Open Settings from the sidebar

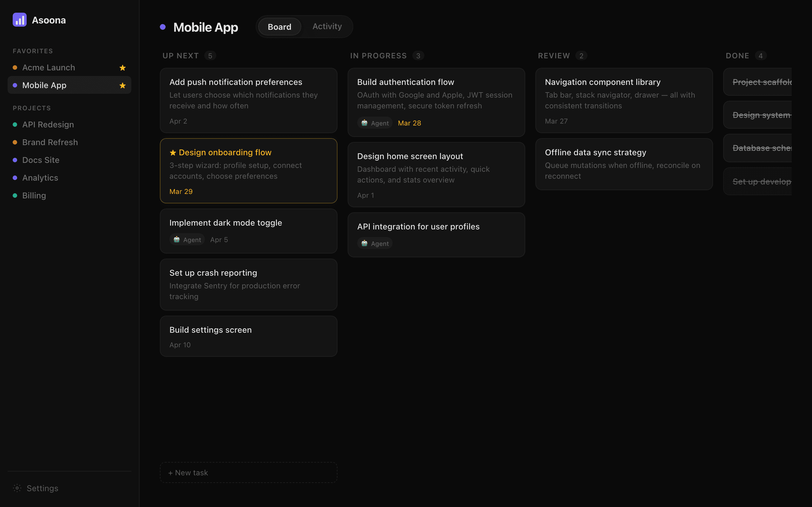pos(42,488)
